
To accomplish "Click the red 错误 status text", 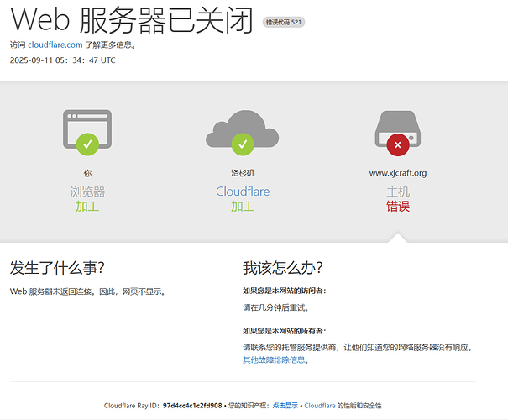I will [x=398, y=207].
